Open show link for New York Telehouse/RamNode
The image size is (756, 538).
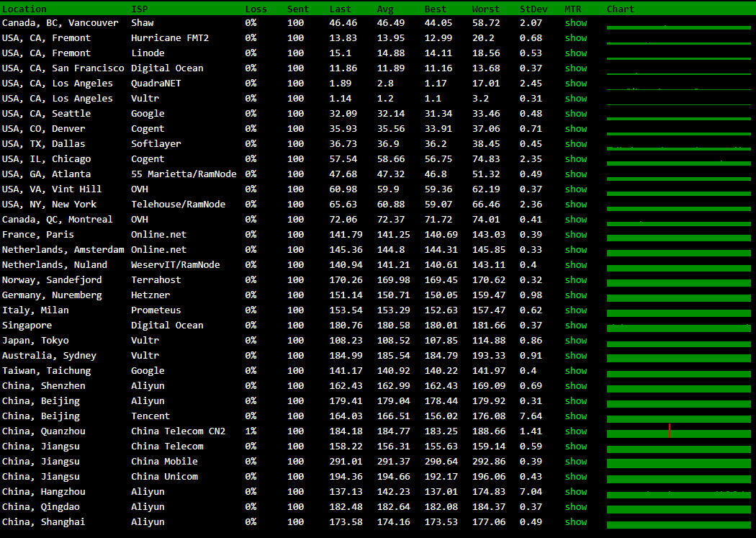coord(575,205)
